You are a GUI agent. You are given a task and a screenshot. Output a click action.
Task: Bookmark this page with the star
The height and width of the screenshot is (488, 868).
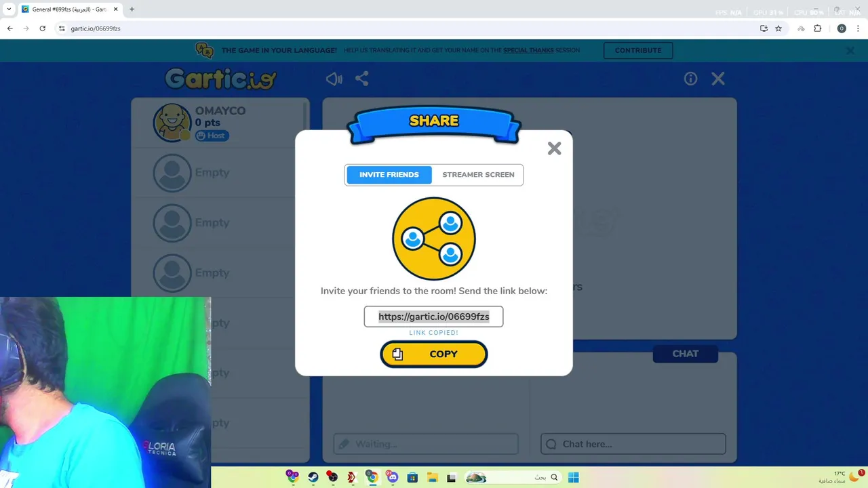778,28
